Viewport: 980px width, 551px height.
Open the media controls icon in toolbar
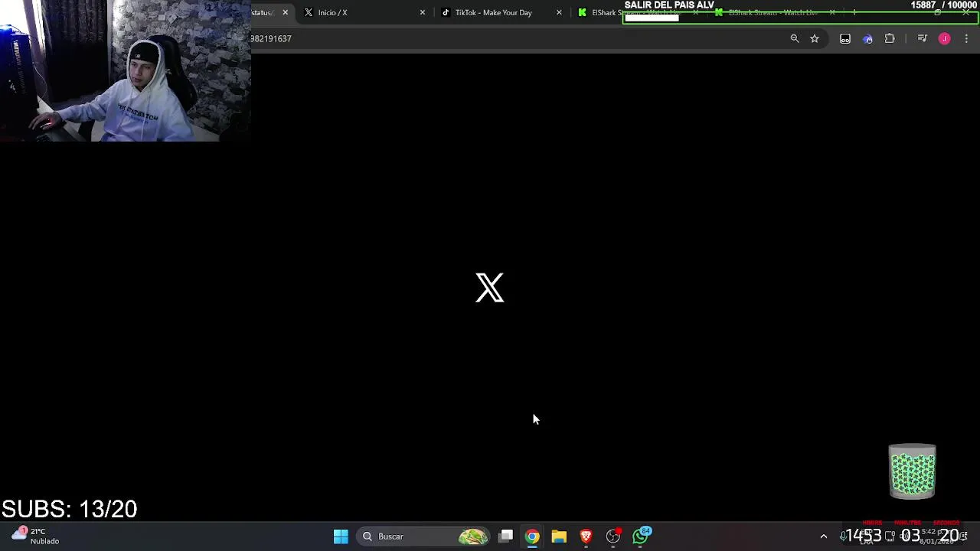[923, 38]
